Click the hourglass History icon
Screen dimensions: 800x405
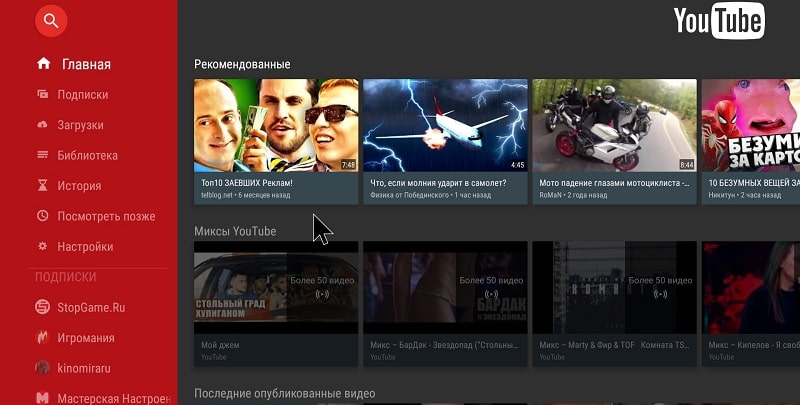click(x=43, y=186)
